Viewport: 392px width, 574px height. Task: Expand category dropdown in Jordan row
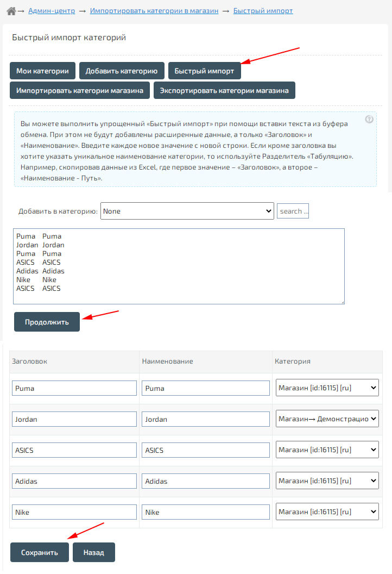[327, 419]
